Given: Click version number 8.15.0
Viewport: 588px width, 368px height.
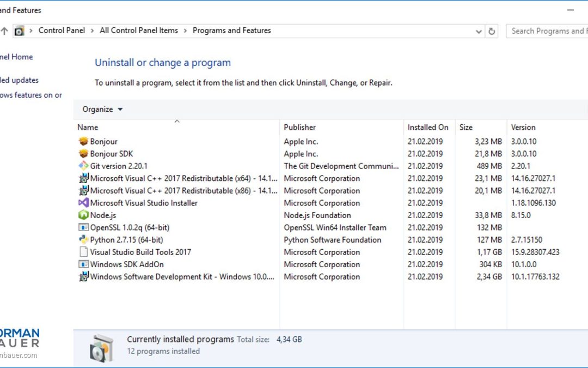Looking at the screenshot, I should (x=521, y=215).
